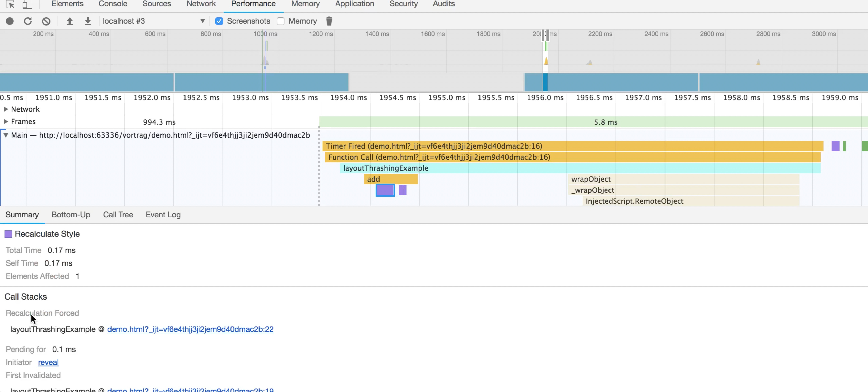Collapse the Main thread section
868x392 pixels.
pyautogui.click(x=6, y=135)
